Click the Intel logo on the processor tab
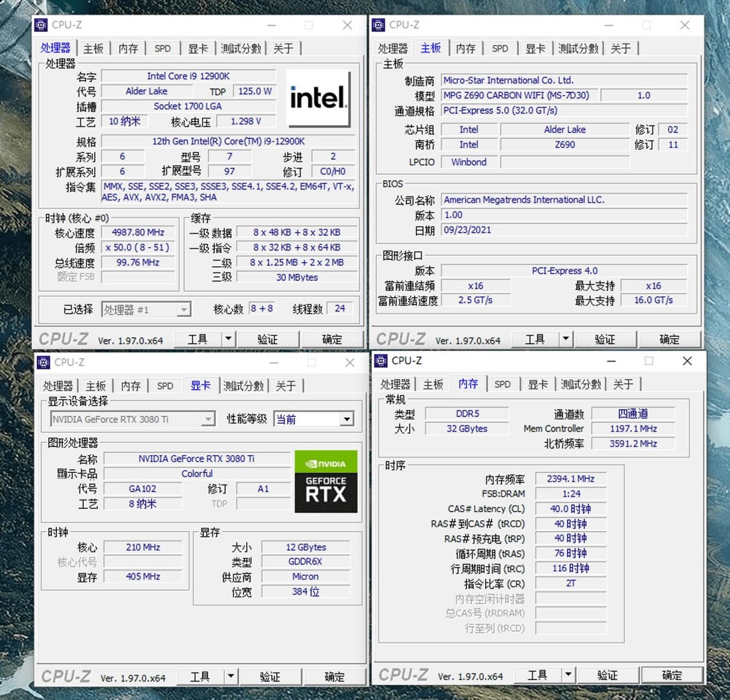 318,98
